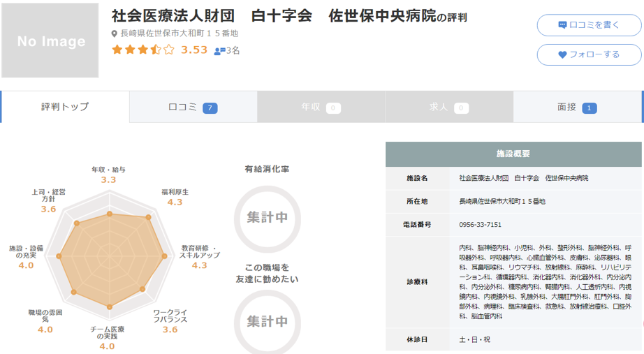Click the star rating icons
The image size is (644, 354).
click(x=143, y=50)
